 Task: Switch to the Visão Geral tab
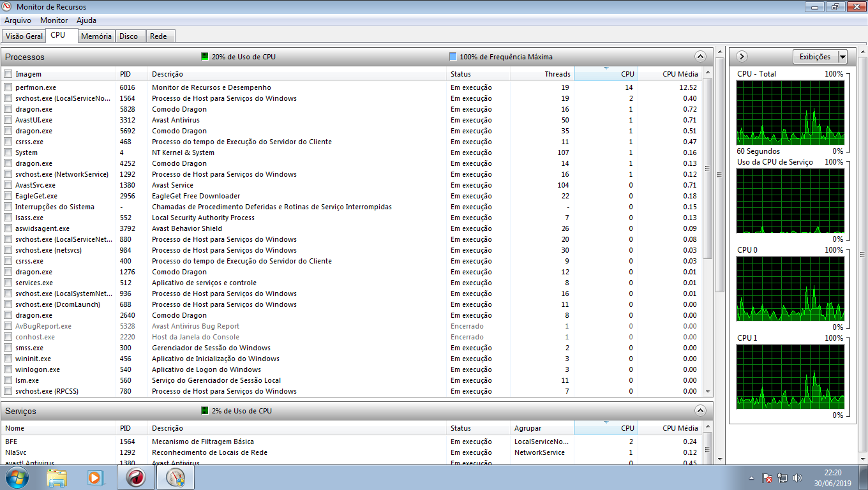24,36
